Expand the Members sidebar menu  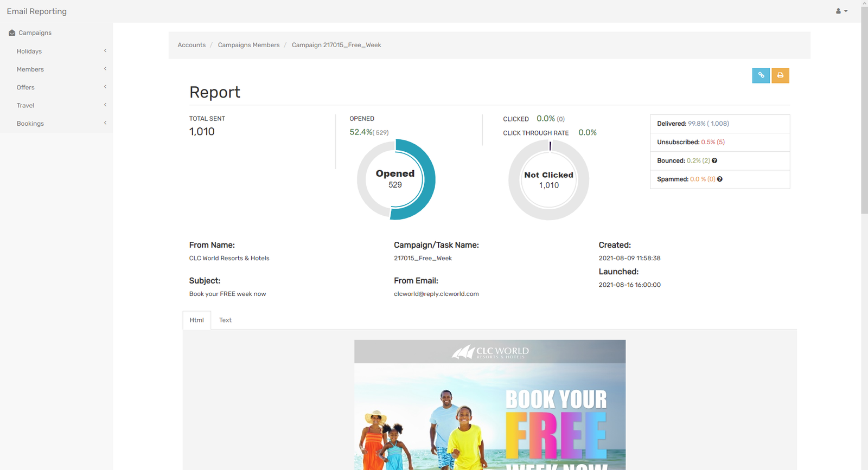(x=30, y=69)
